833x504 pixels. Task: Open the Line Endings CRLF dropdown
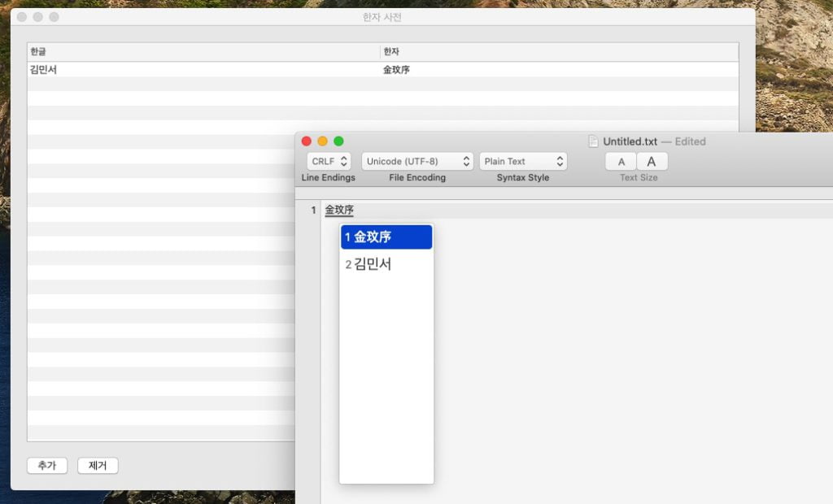click(x=329, y=161)
